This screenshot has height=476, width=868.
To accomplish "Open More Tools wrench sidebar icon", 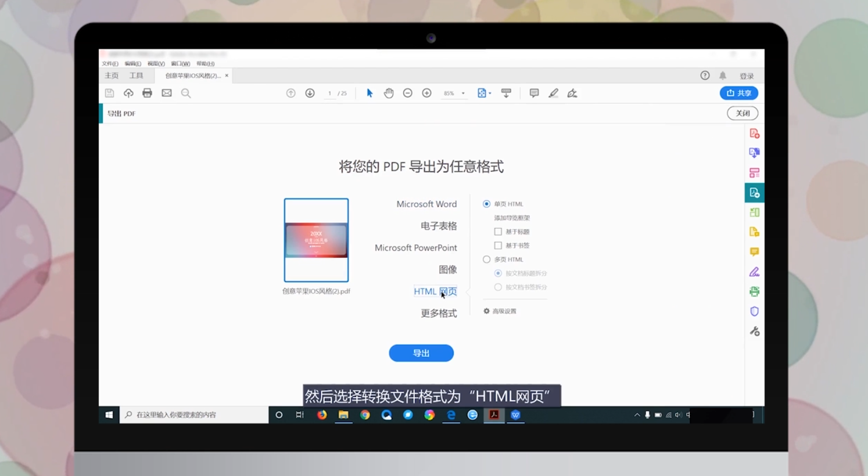I will click(x=754, y=331).
